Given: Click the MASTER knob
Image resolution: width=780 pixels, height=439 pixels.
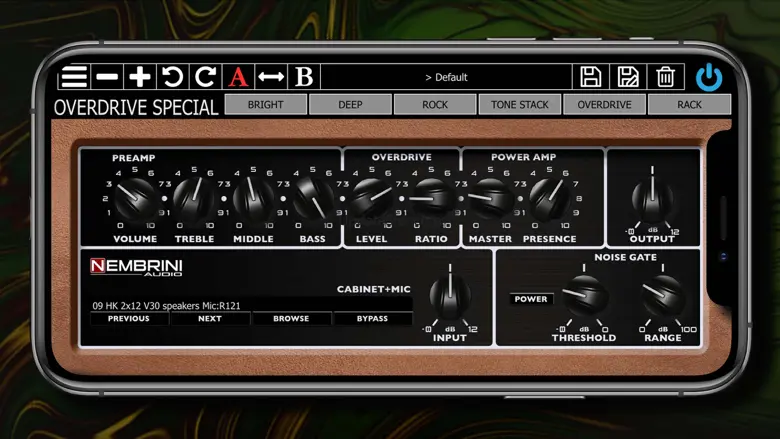Looking at the screenshot, I should click(490, 198).
